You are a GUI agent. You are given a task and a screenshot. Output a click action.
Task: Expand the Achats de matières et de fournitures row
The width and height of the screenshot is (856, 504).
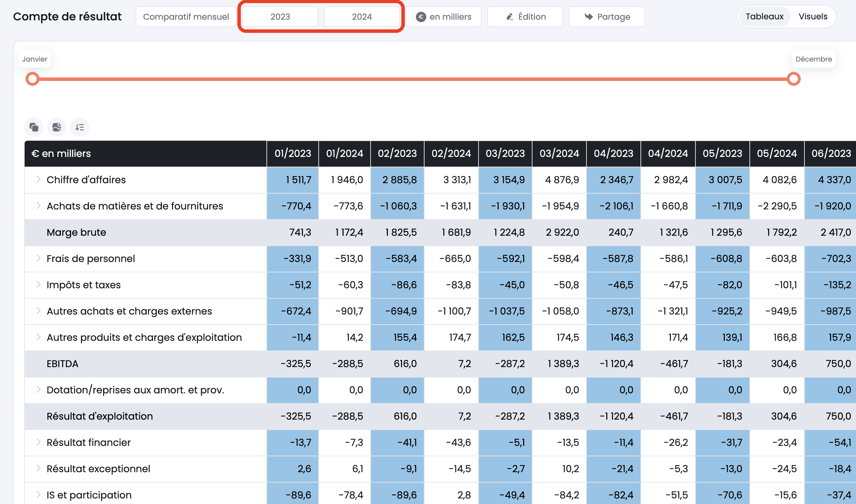[38, 206]
